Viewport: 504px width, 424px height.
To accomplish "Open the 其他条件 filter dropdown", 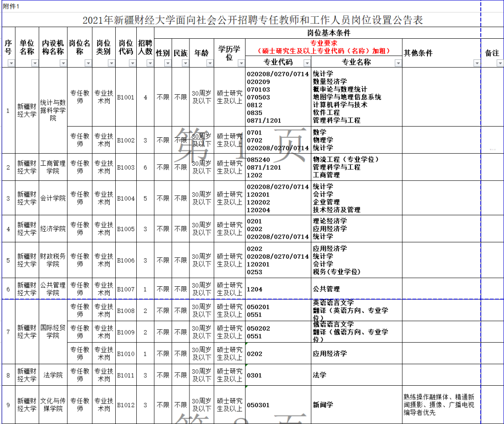I will (x=477, y=64).
